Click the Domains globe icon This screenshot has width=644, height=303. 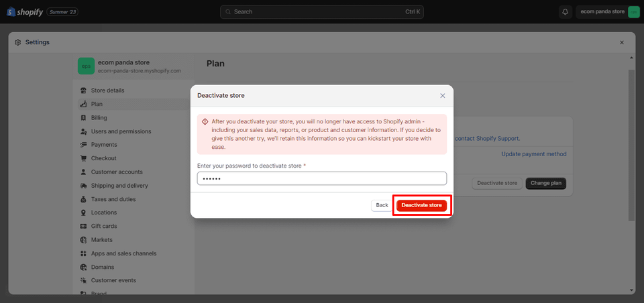click(x=83, y=267)
